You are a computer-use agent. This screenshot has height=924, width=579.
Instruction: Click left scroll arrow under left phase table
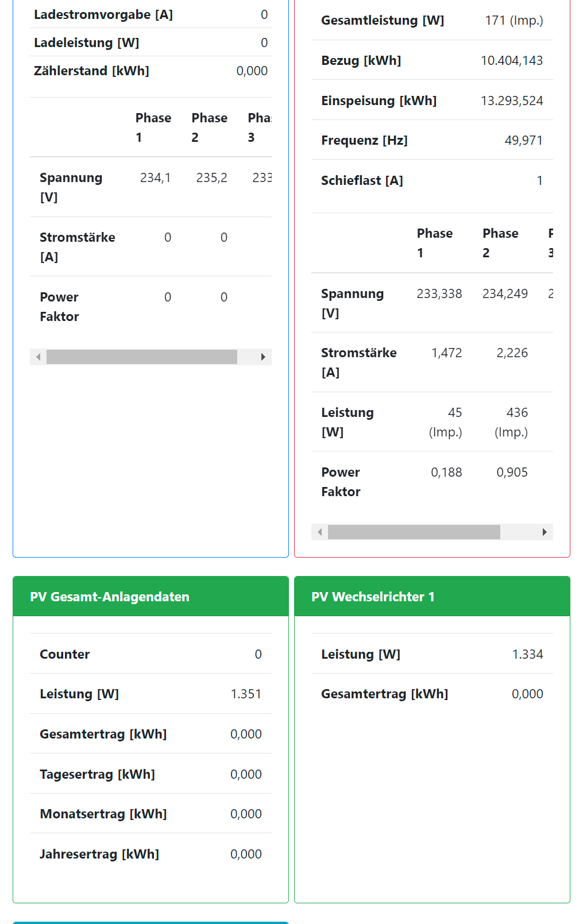[38, 357]
